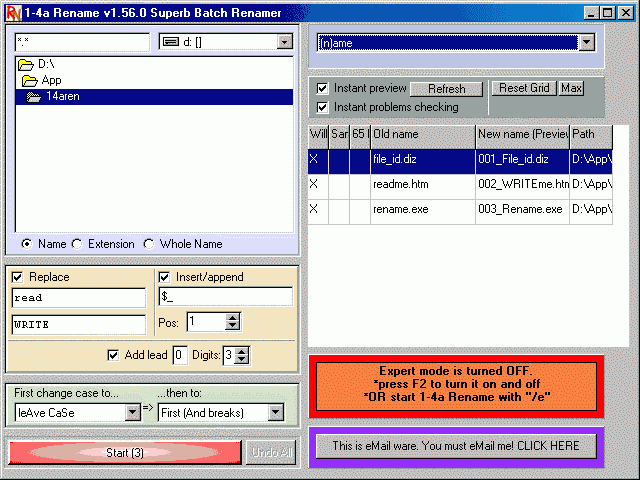Image resolution: width=640 pixels, height=480 pixels.
Task: Select the 14aren folder tree item
Action: pyautogui.click(x=154, y=97)
